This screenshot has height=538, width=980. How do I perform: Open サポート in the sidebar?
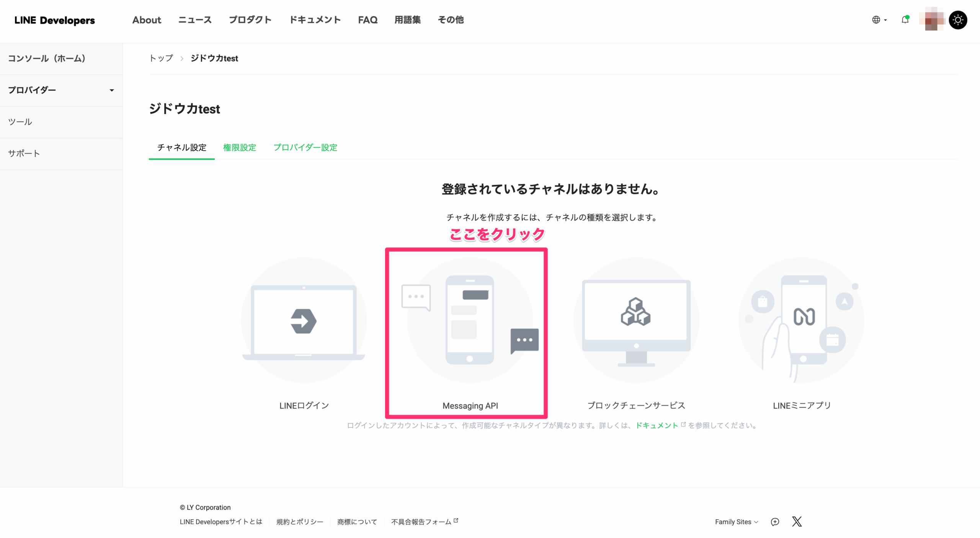[61, 154]
